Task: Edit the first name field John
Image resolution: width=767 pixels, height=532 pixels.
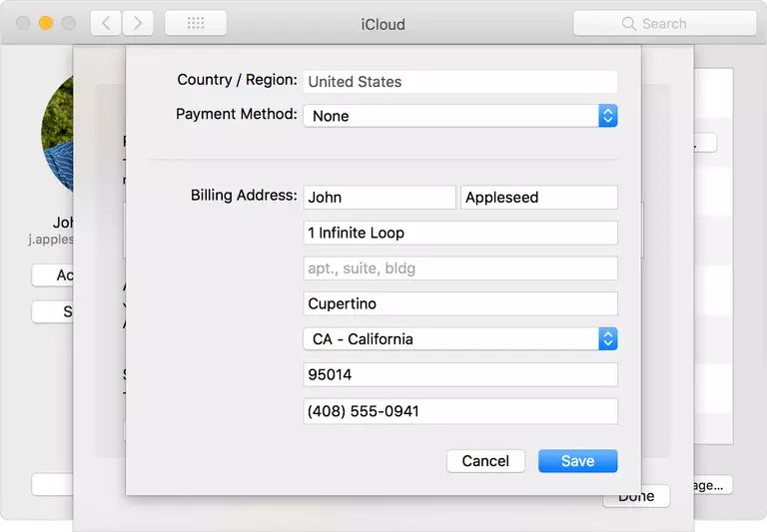Action: tap(380, 198)
